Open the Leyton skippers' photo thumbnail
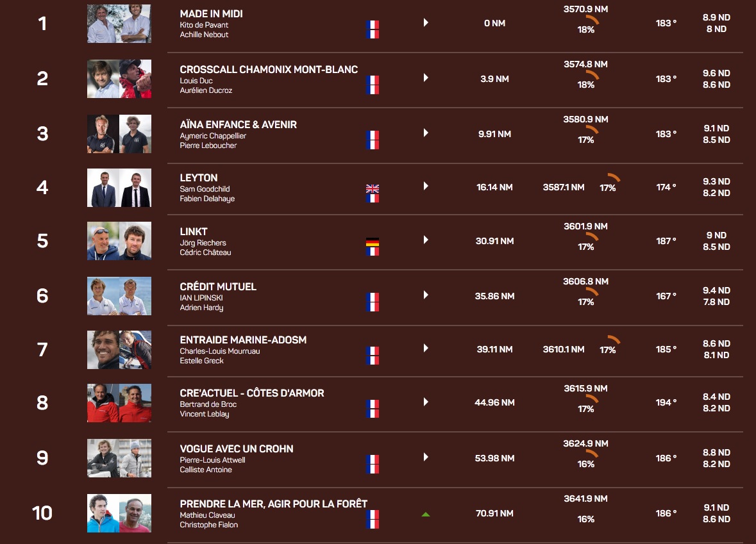 coord(119,188)
